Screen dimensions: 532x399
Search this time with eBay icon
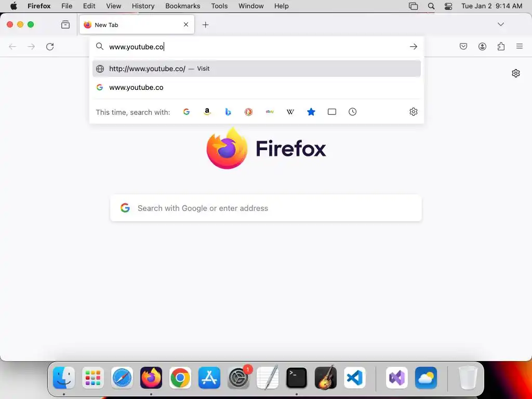coord(270,112)
